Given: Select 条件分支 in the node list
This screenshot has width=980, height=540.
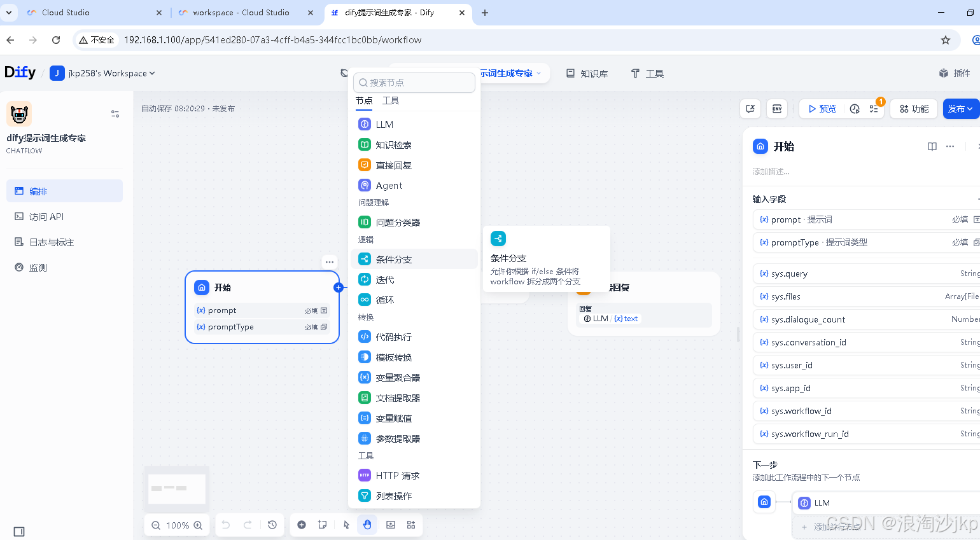Looking at the screenshot, I should coord(414,260).
